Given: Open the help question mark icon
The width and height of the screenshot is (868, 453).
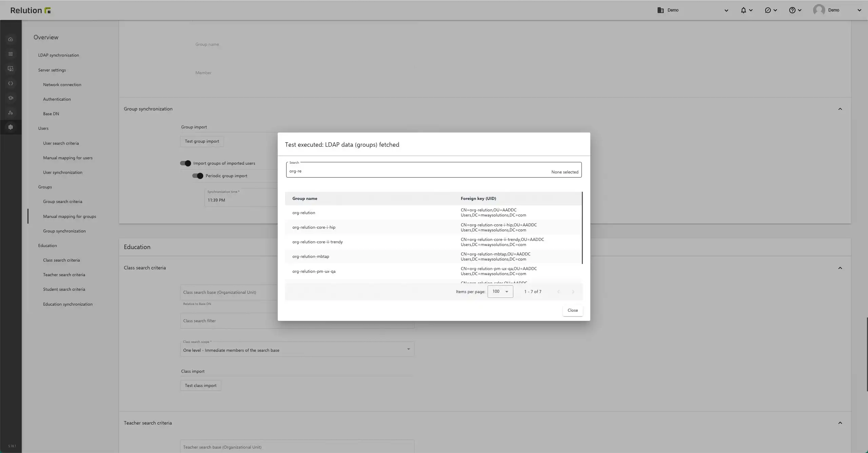Looking at the screenshot, I should pos(792,10).
